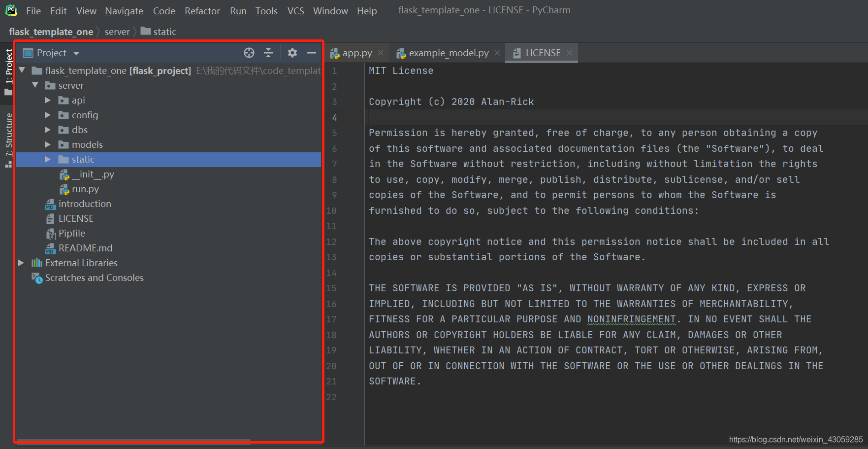Select introduction file in project tree
Viewport: 868px width, 449px height.
pyautogui.click(x=85, y=204)
